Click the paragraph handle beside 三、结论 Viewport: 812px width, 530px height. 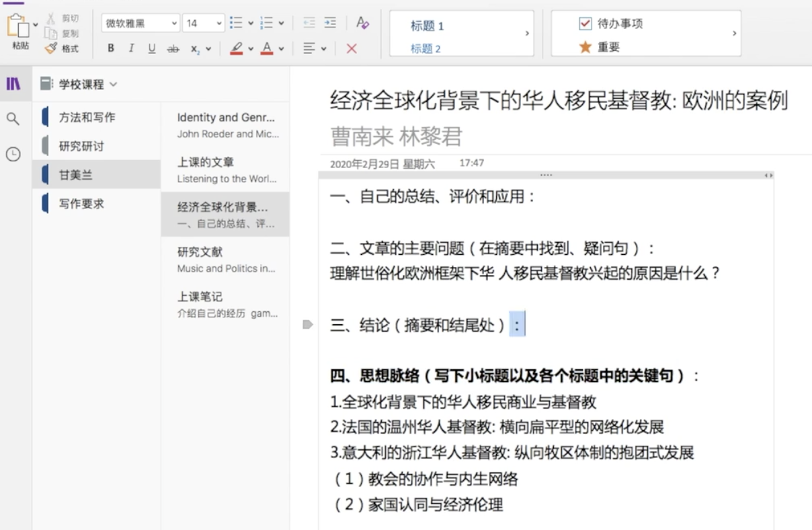[308, 325]
